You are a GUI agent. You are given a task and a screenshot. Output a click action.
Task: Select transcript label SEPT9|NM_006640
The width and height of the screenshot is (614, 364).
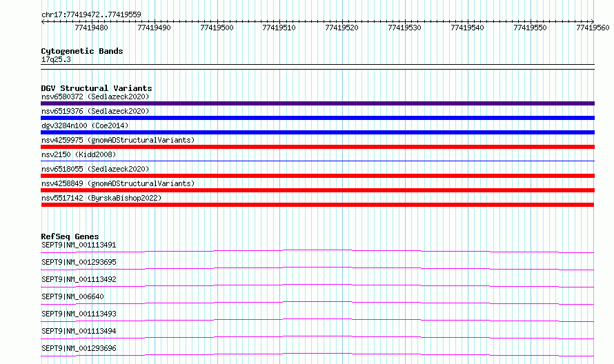(72, 296)
